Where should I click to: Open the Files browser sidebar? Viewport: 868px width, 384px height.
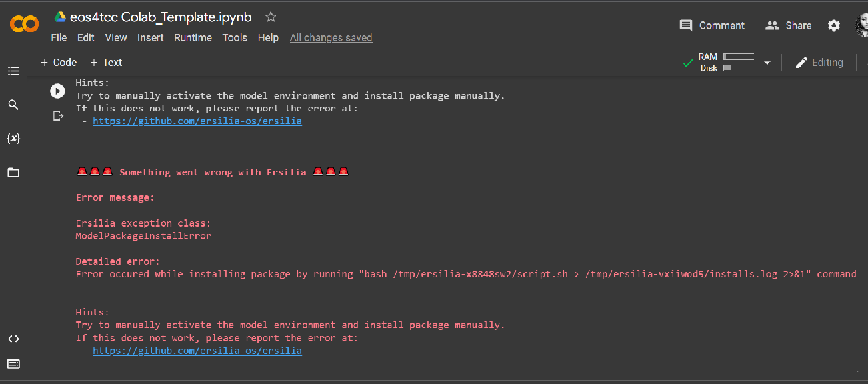click(13, 172)
